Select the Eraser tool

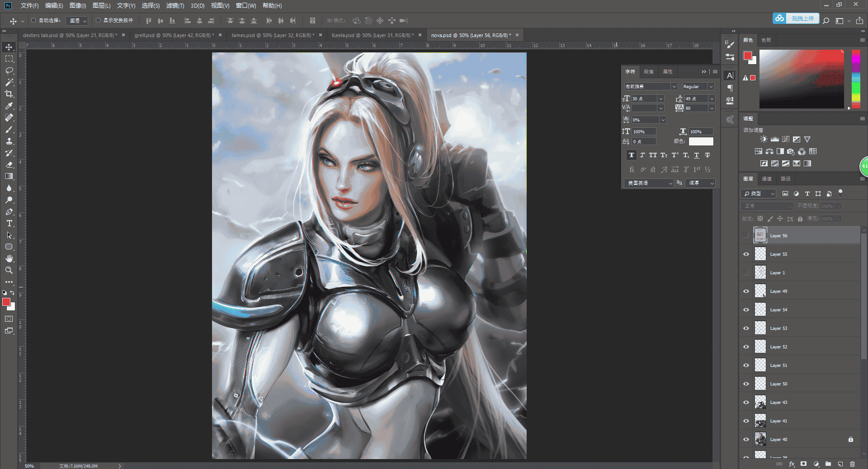(9, 164)
